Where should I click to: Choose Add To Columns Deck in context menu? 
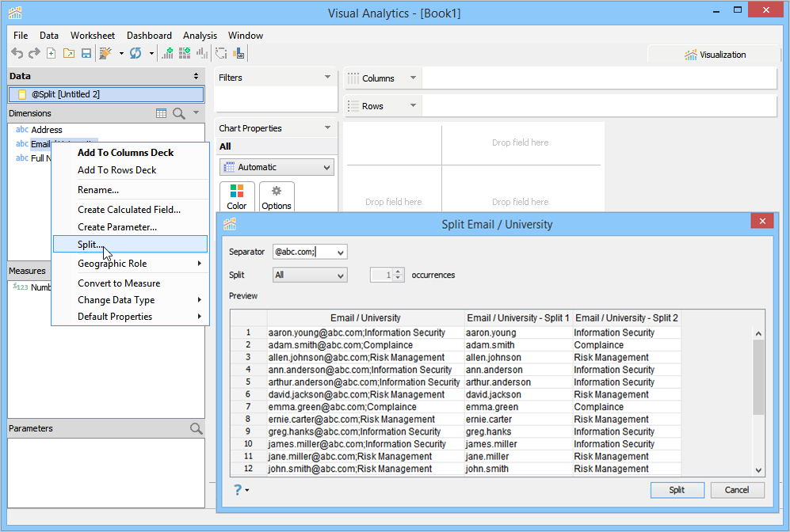pos(131,153)
